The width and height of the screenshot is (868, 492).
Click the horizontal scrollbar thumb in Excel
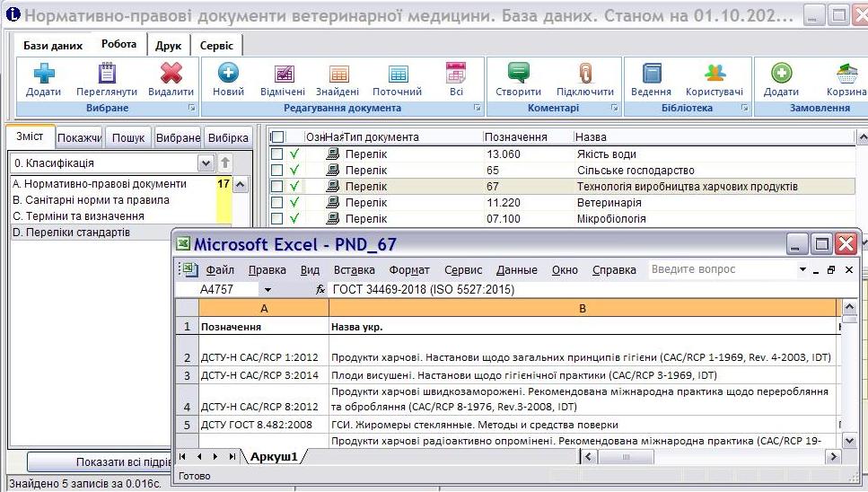click(626, 457)
